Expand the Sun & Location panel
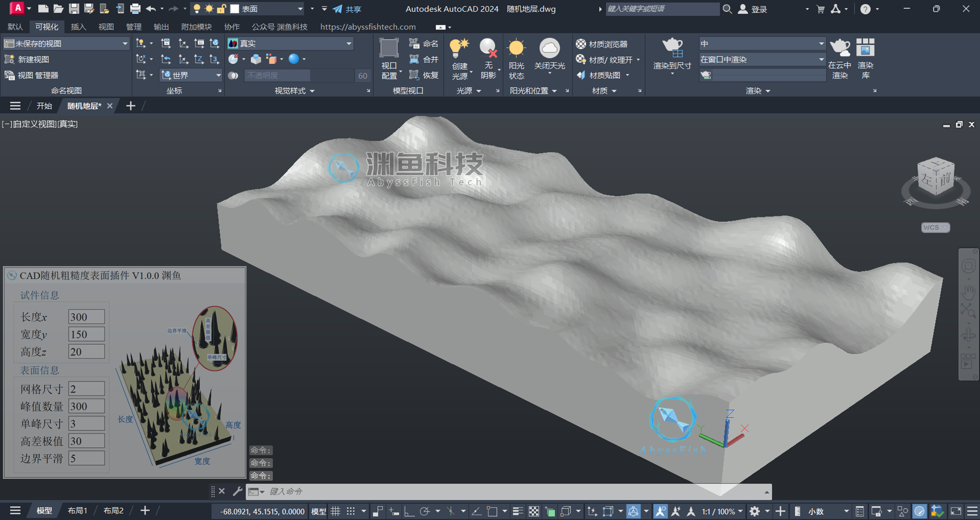This screenshot has width=980, height=520. pyautogui.click(x=533, y=91)
